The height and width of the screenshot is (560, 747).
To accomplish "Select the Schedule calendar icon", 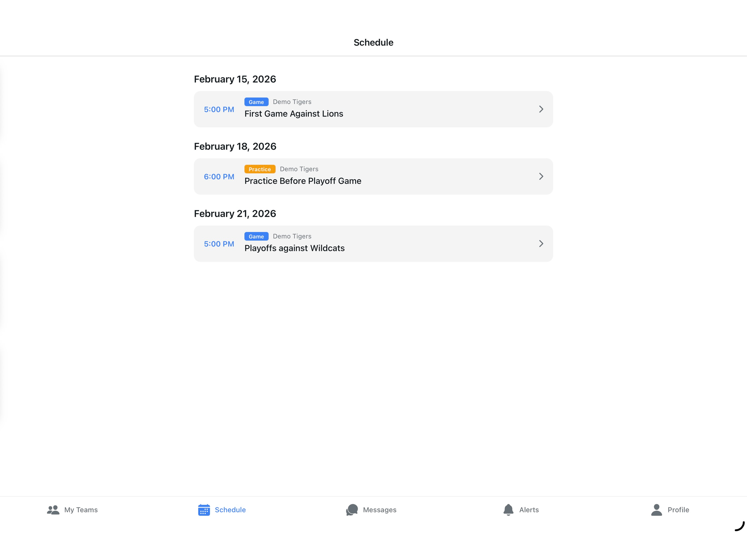I will [204, 510].
